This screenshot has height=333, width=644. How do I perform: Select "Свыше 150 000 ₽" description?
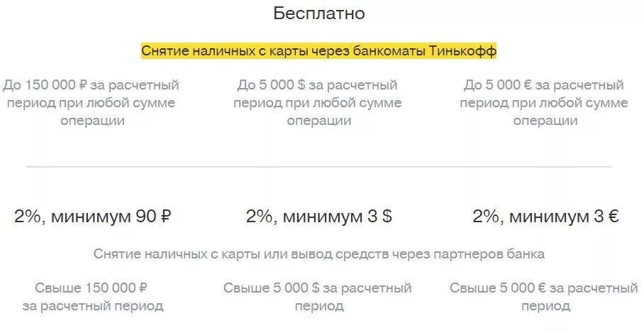[92, 297]
